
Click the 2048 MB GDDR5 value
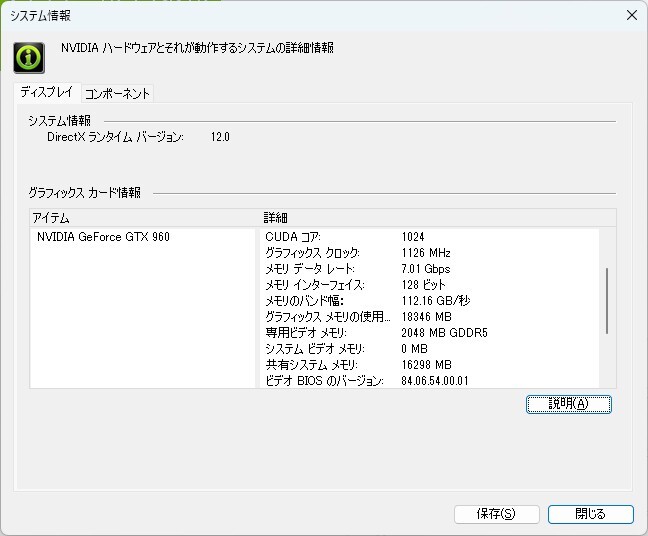point(445,333)
